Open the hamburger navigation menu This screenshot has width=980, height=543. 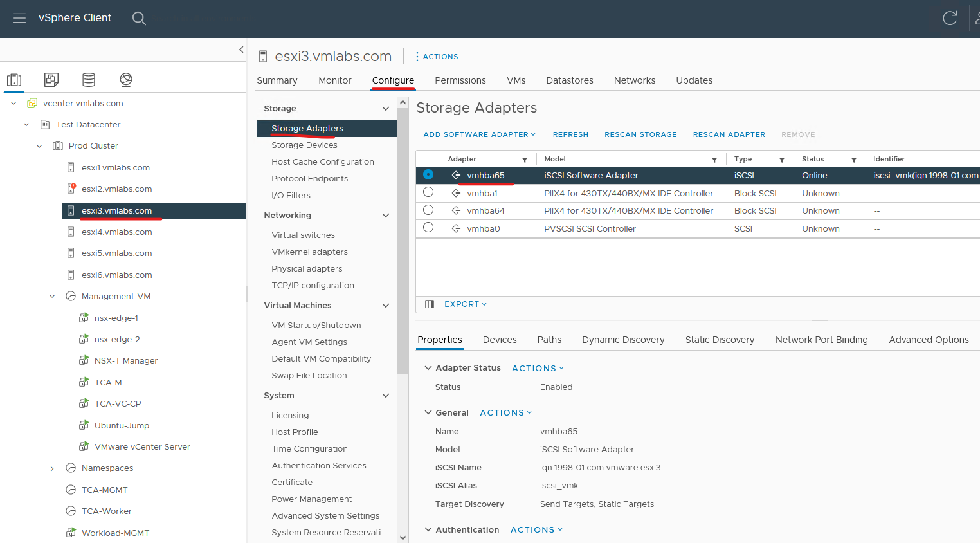[19, 18]
